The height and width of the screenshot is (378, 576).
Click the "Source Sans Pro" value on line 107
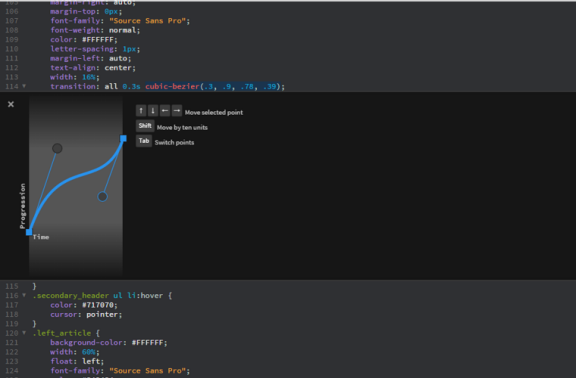(x=147, y=21)
